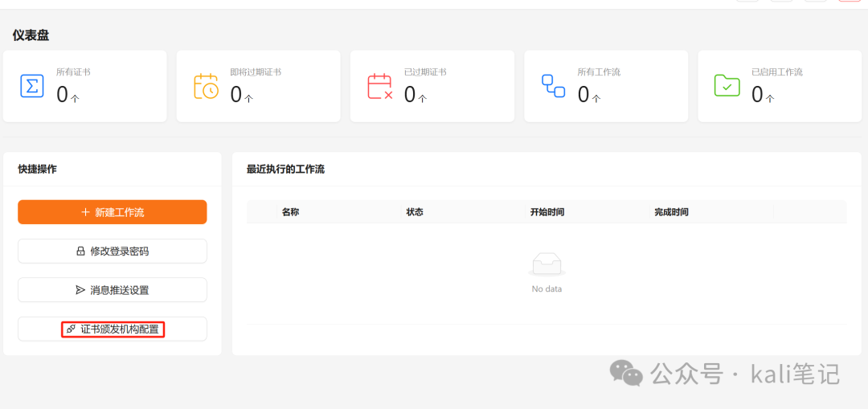Open 修改登录密码

[x=113, y=252]
